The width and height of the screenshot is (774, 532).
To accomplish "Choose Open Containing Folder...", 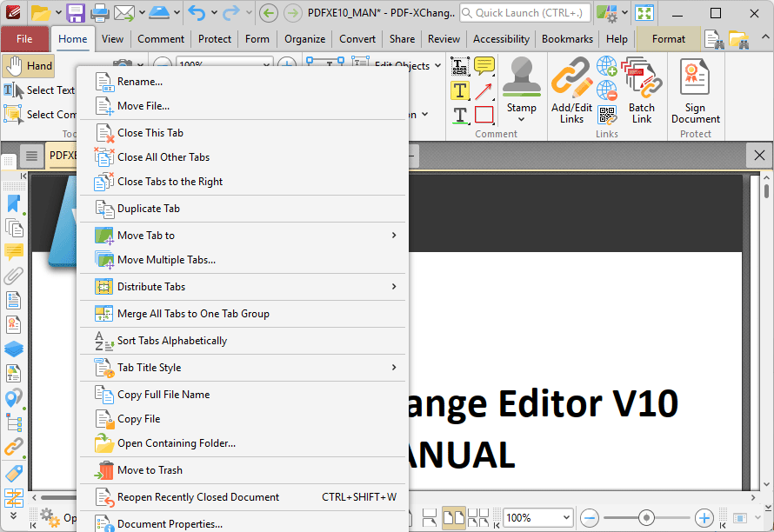I will [242, 443].
